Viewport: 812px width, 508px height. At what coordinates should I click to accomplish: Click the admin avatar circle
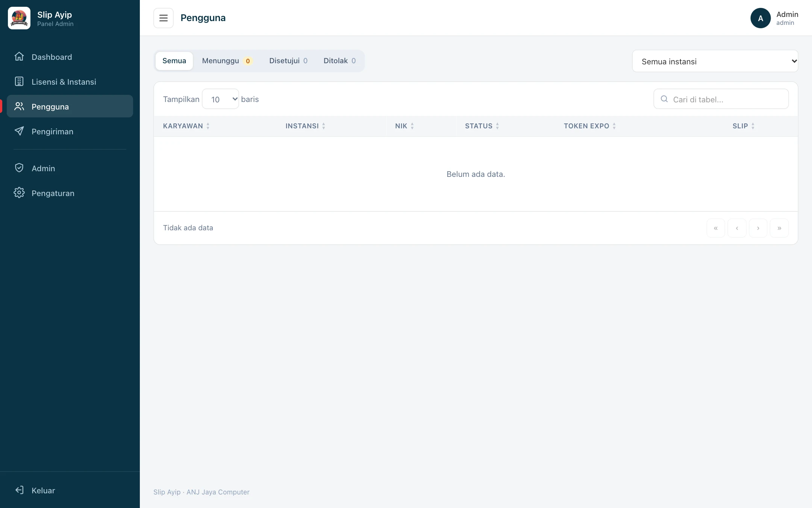(x=760, y=18)
